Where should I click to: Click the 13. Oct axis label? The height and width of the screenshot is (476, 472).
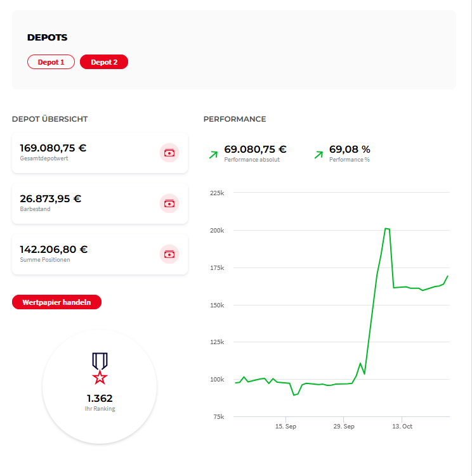click(x=402, y=427)
